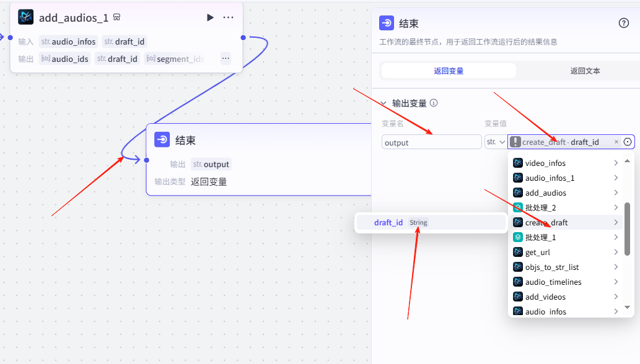Select draft_id String option
Viewport: 640px width, 364px height.
(x=400, y=223)
